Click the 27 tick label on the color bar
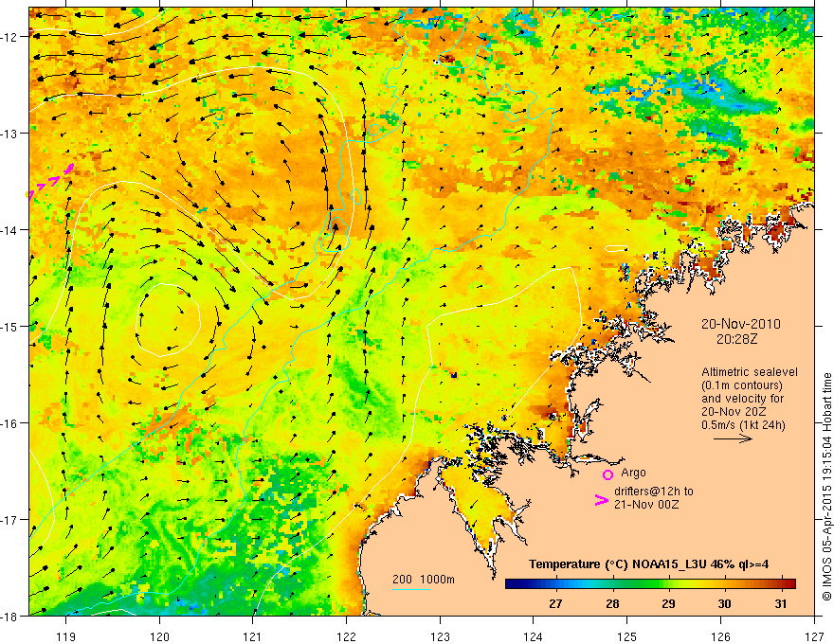Viewport: 834px width, 644px height. (x=555, y=604)
